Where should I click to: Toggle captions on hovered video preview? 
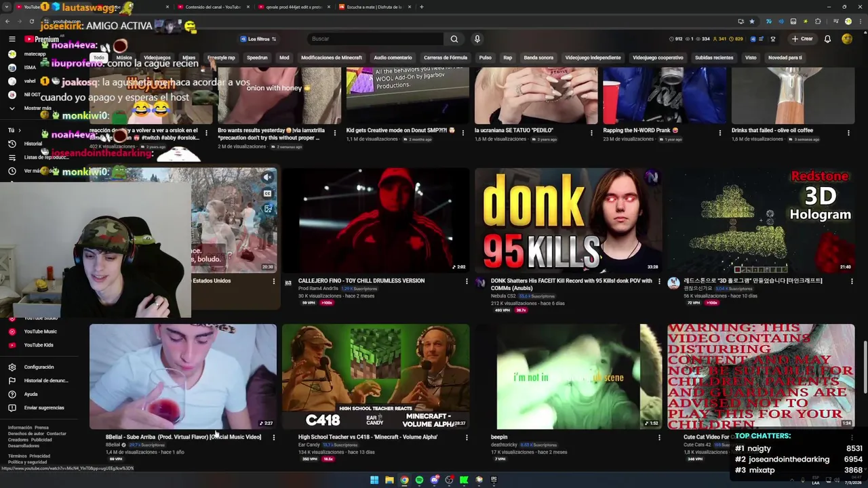268,193
